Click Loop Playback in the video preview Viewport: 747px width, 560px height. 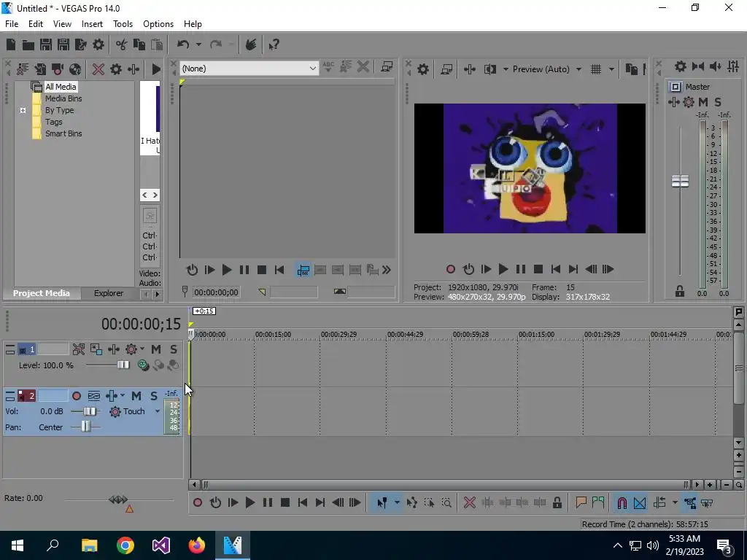coord(468,270)
